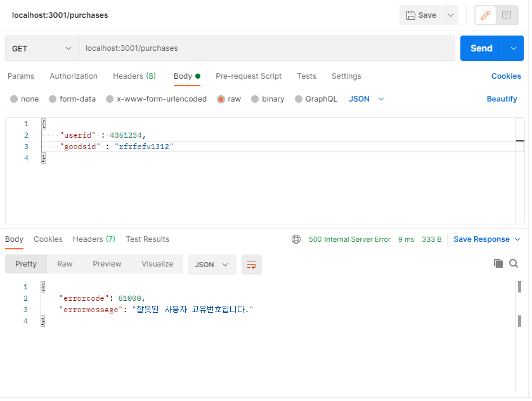Screen dimensions: 532x401
Task: Click the errorcode value 51000
Action: [x=129, y=298]
